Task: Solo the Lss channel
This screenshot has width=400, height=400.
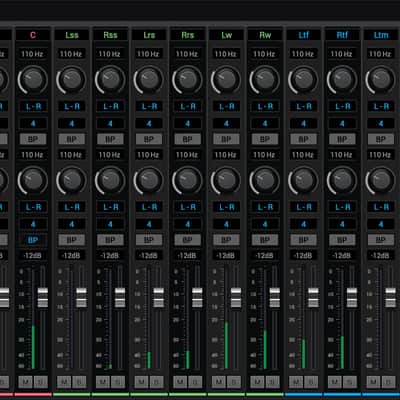Action: 79,382
